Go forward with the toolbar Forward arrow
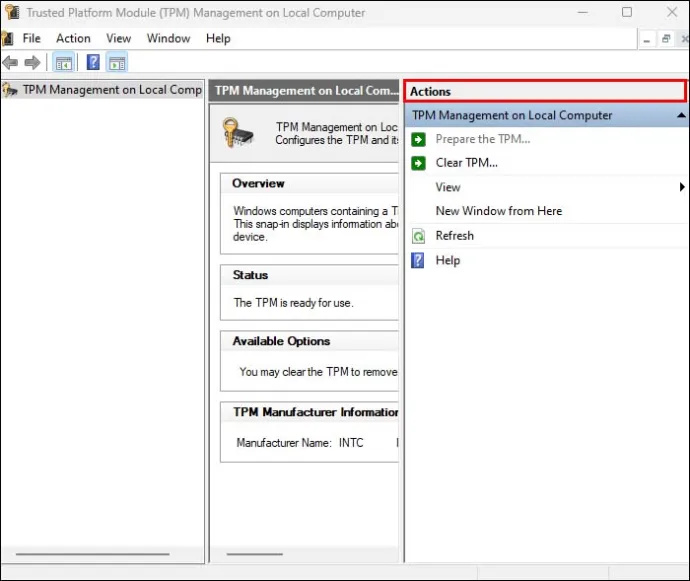This screenshot has height=581, width=690. [x=33, y=63]
